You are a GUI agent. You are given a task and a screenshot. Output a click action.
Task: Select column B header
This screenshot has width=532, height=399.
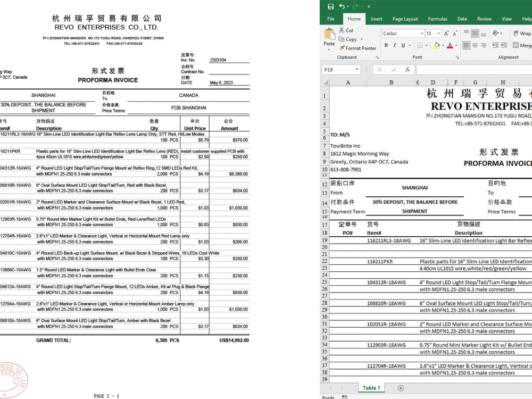click(391, 82)
